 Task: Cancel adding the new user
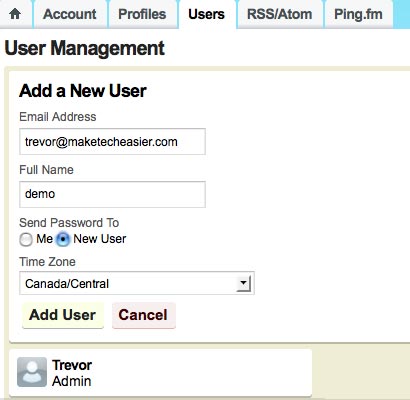[x=143, y=315]
